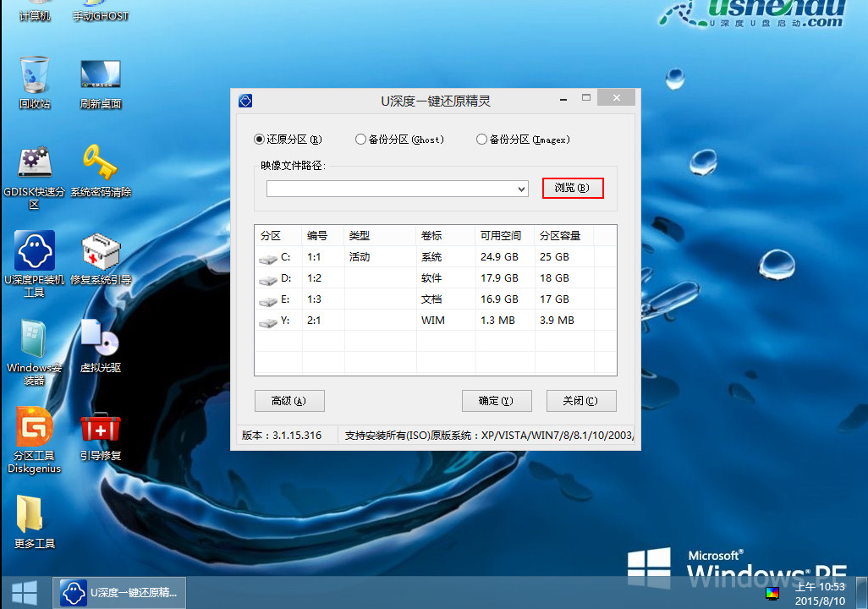Open the 回收站 recycle bin icon
Image resolution: width=868 pixels, height=609 pixels.
tap(35, 82)
